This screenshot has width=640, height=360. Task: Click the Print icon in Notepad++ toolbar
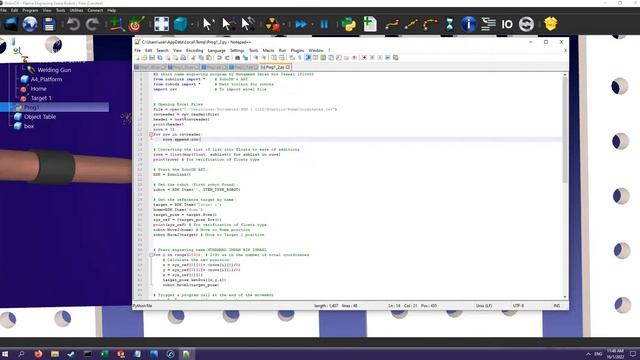tap(183, 58)
